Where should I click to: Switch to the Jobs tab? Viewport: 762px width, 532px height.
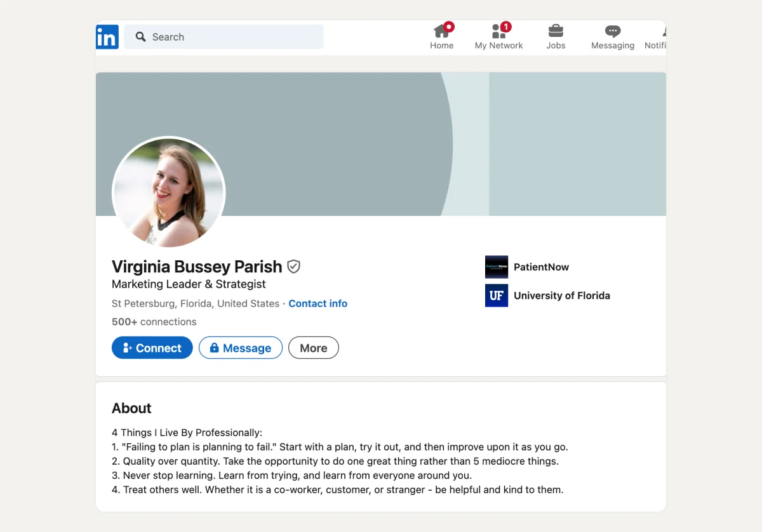[556, 36]
